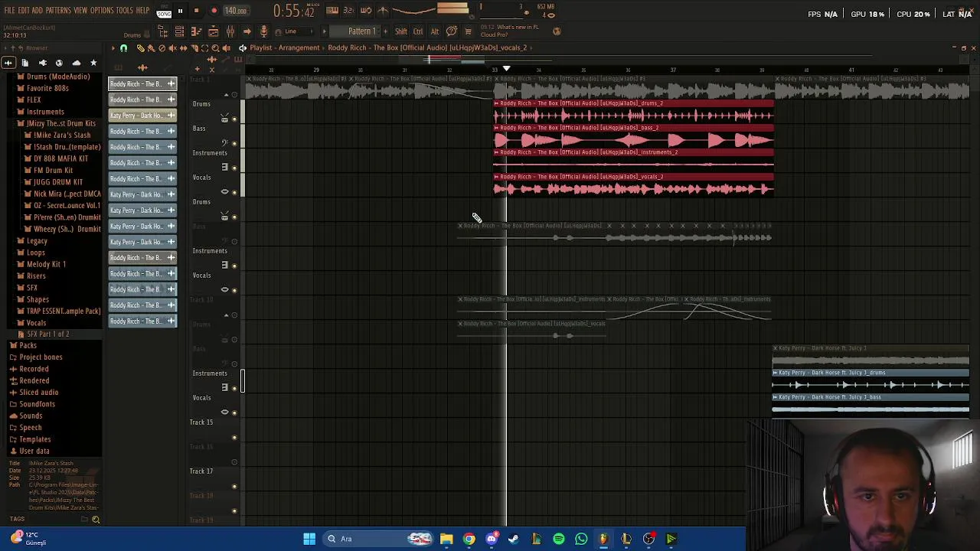Mute the first Vocals track light
980x551 pixels.
coord(234,192)
